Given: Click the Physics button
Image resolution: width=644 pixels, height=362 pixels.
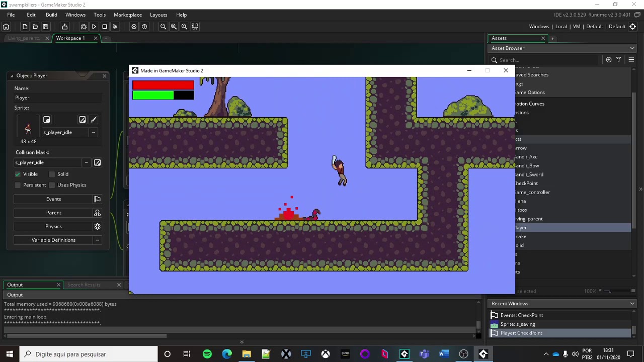Looking at the screenshot, I should (x=53, y=226).
